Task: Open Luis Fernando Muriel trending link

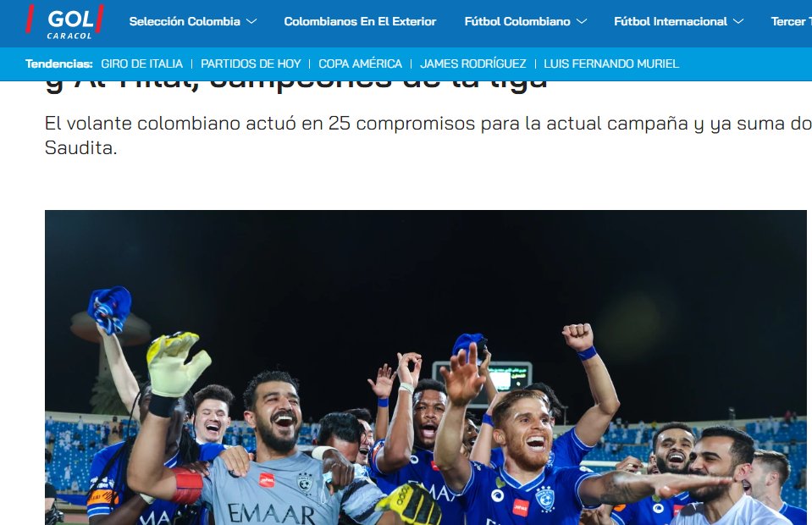Action: (x=611, y=64)
